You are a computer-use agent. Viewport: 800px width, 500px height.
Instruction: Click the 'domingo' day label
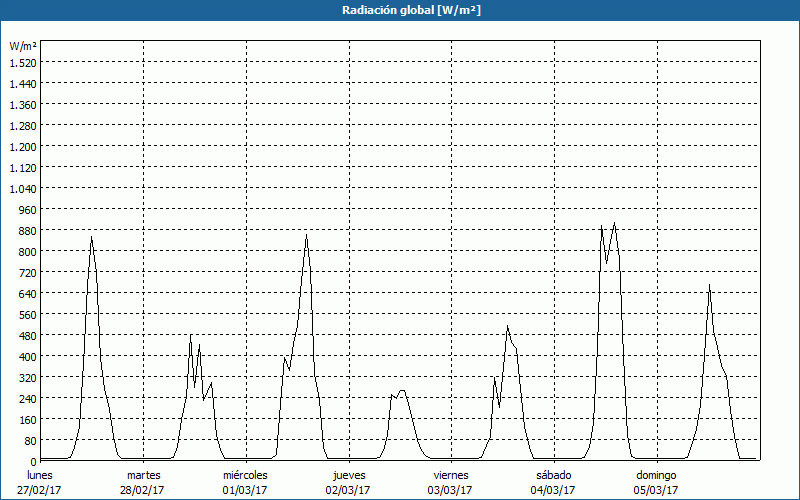click(x=656, y=475)
